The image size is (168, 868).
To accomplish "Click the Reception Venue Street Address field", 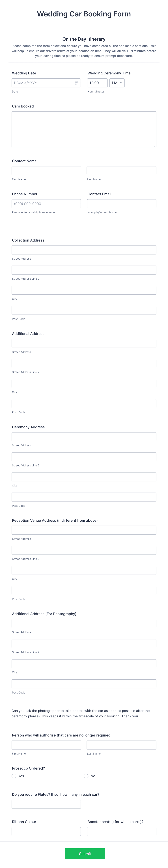I will [x=83, y=530].
